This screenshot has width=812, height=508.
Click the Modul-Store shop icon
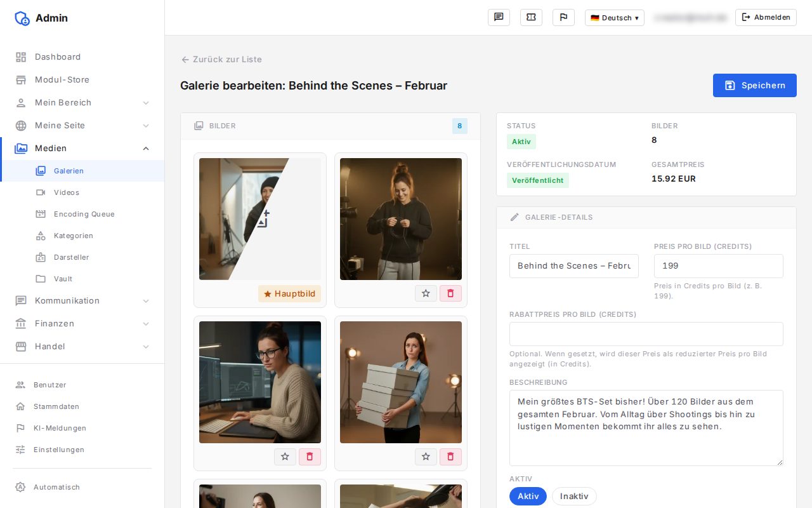pyautogui.click(x=21, y=80)
